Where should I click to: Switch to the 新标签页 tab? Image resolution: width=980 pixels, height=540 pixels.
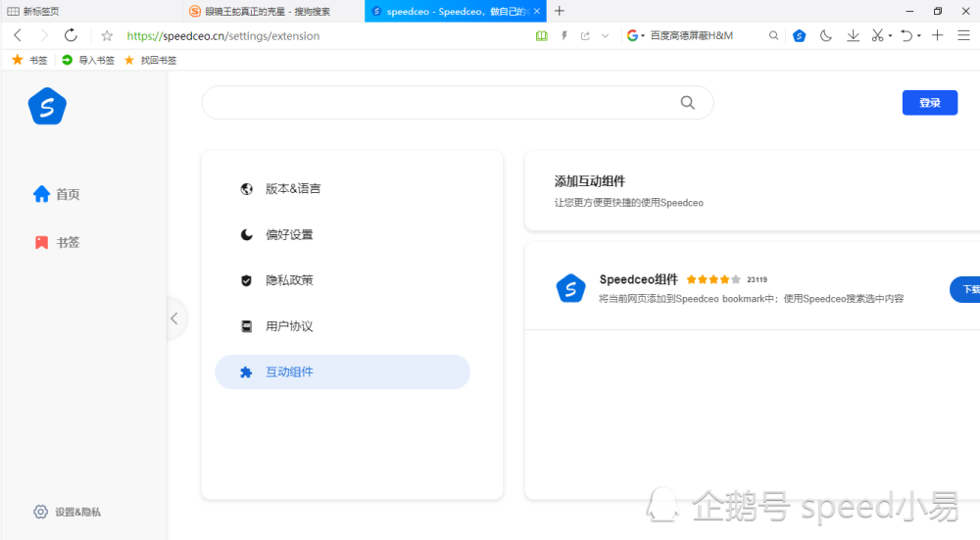[x=92, y=11]
